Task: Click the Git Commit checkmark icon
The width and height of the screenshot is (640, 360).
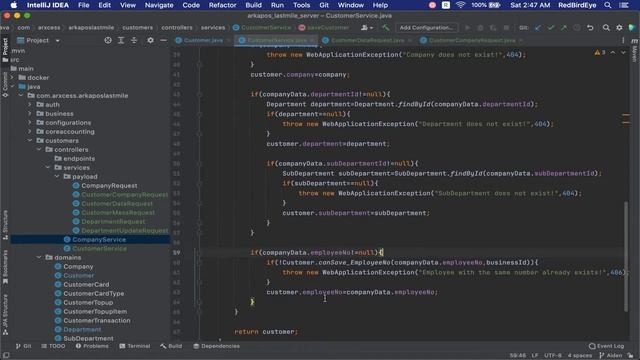Action: pyautogui.click(x=551, y=28)
